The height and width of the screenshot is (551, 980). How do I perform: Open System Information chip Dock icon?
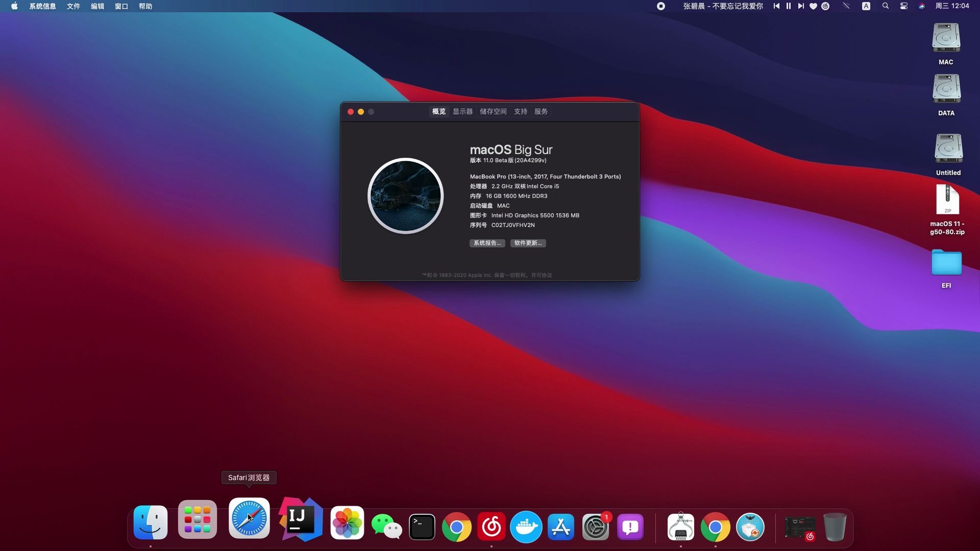point(681,527)
